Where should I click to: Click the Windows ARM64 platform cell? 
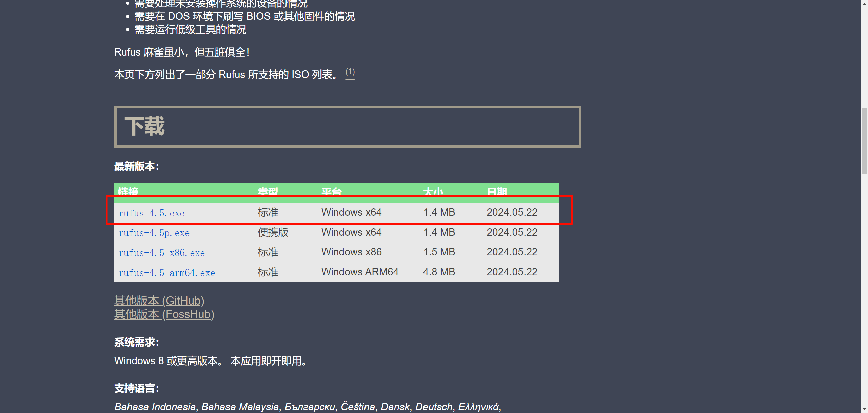(x=360, y=272)
